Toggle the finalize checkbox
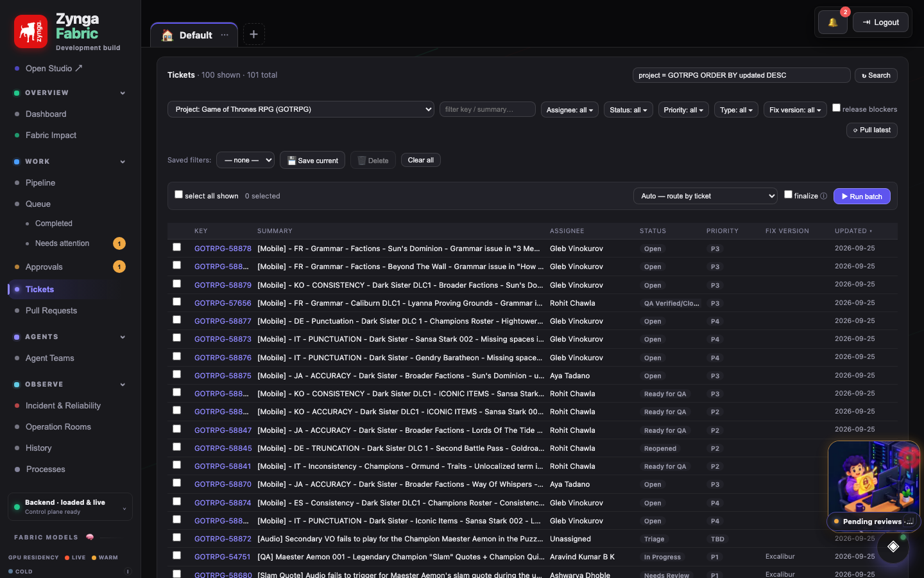Screen dimensions: 924x578 click(x=788, y=195)
